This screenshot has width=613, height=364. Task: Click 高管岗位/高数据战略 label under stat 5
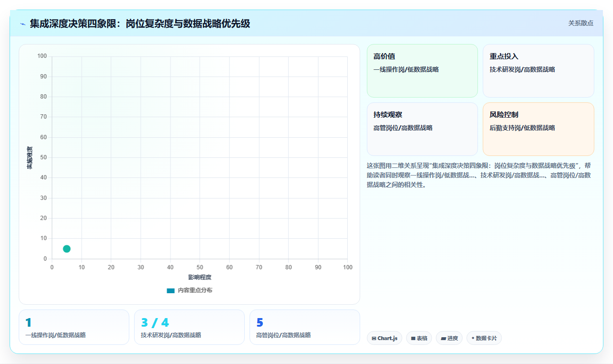point(284,335)
